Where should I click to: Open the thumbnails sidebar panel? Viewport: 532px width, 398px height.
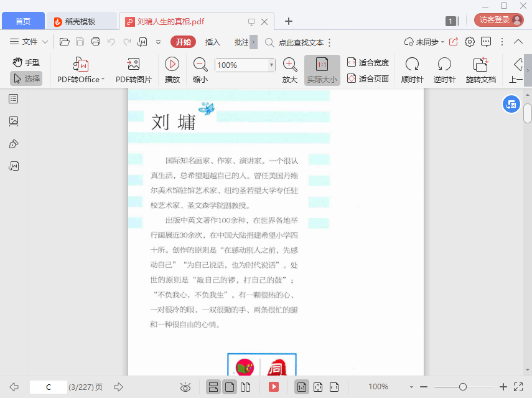pyautogui.click(x=14, y=121)
